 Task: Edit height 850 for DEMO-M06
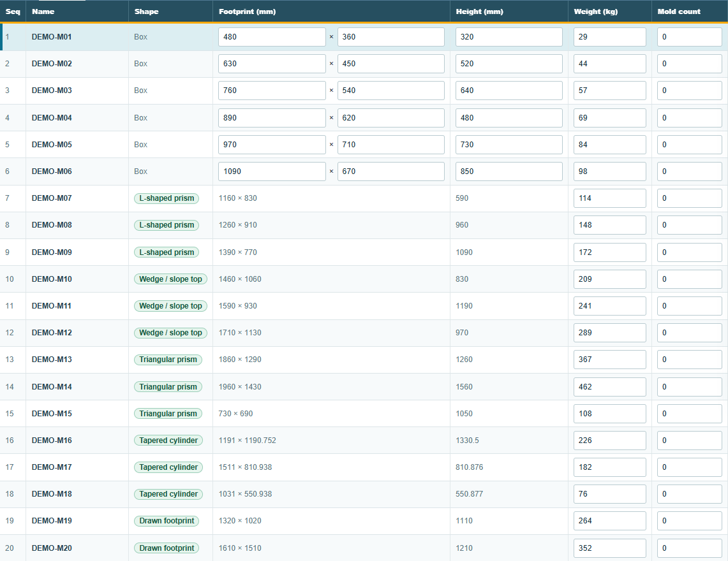[509, 171]
